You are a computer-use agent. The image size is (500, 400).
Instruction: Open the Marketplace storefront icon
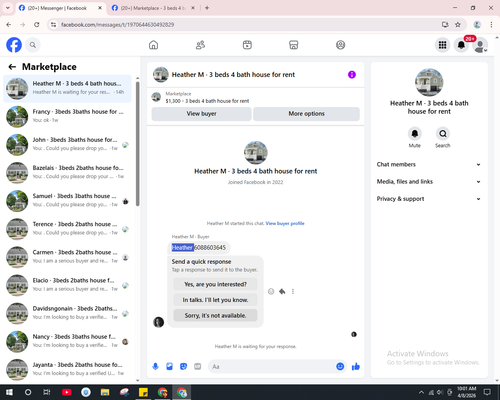pyautogui.click(x=294, y=45)
